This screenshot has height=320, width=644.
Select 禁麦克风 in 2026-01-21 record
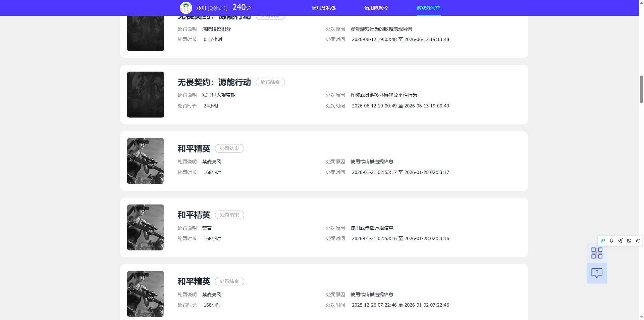[x=212, y=162]
